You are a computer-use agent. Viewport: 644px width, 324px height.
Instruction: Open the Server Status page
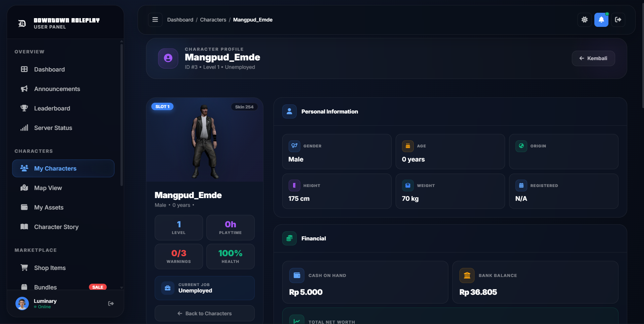click(x=63, y=128)
